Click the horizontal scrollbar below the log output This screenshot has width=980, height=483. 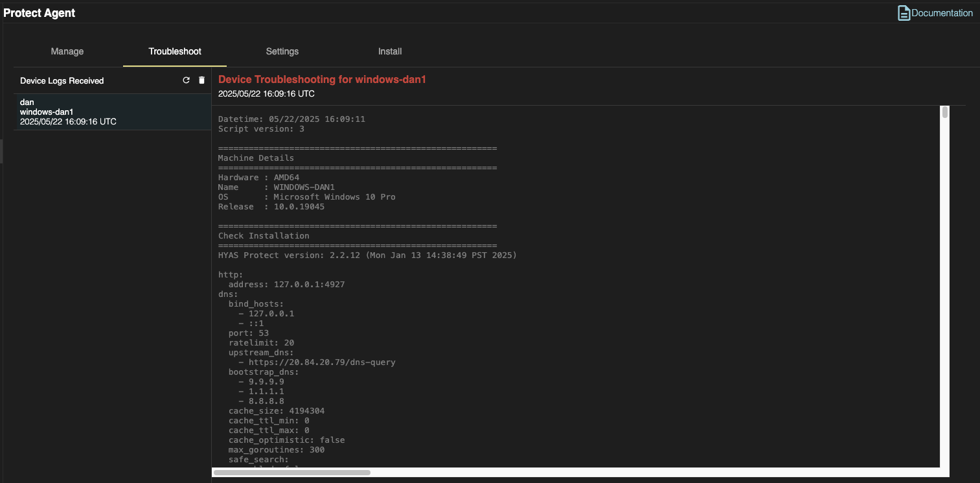click(x=291, y=472)
